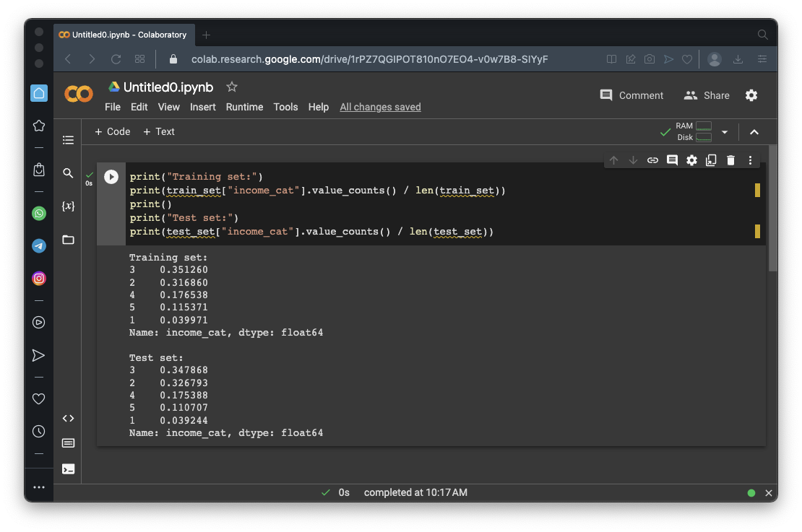The image size is (802, 532).
Task: Run the code cell
Action: pos(111,177)
